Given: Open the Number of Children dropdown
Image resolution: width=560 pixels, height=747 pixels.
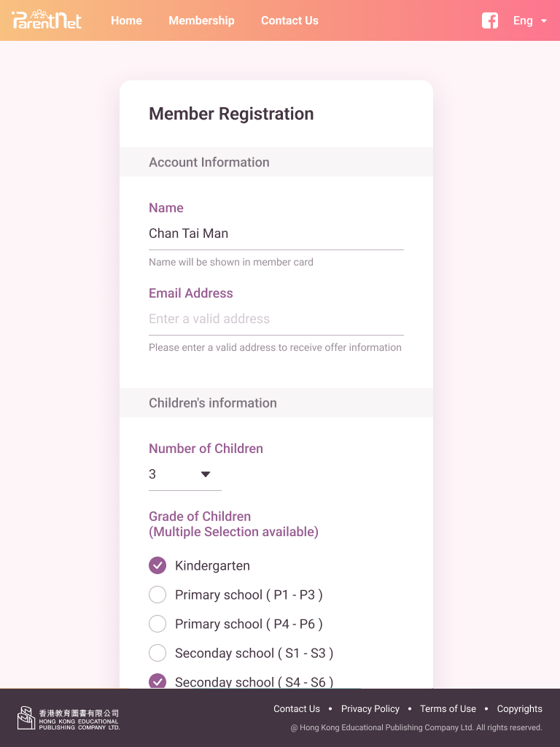Looking at the screenshot, I should (x=184, y=474).
